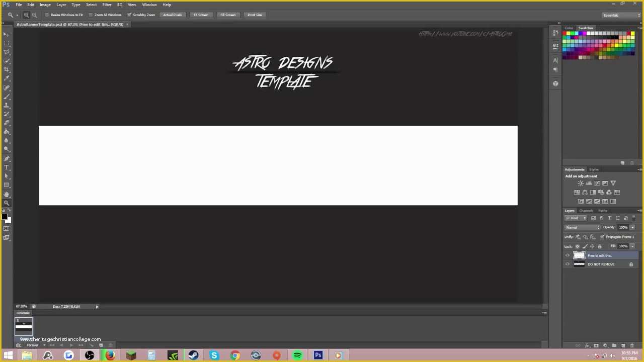Disable Scrubby Zoom checkbox
Screen dimensions: 644x362
(129, 15)
